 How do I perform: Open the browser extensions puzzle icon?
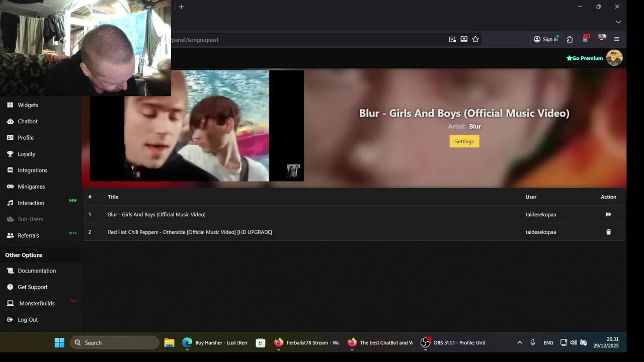[x=570, y=39]
